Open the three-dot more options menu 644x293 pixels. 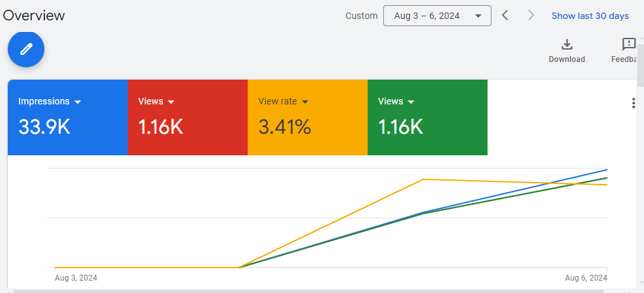[633, 103]
